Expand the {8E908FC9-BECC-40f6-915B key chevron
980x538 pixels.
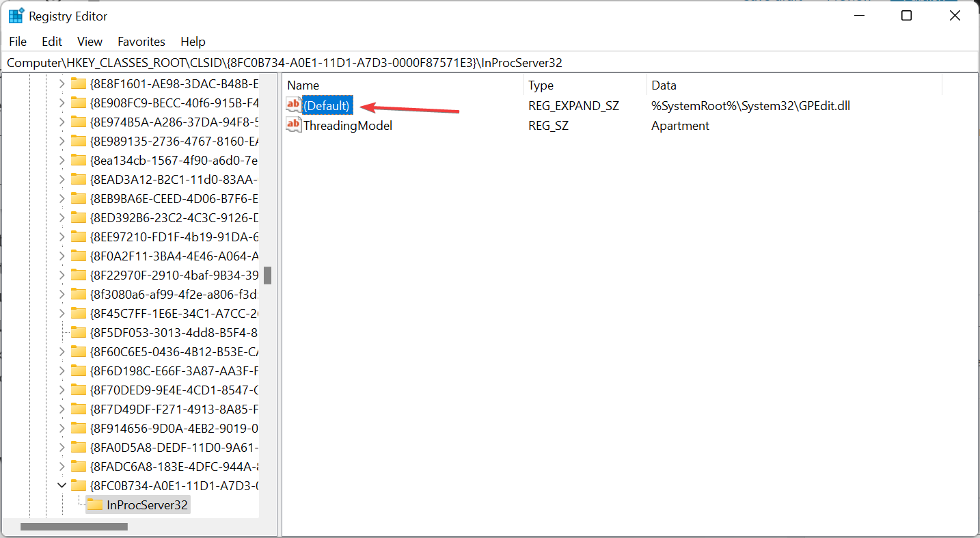point(62,103)
